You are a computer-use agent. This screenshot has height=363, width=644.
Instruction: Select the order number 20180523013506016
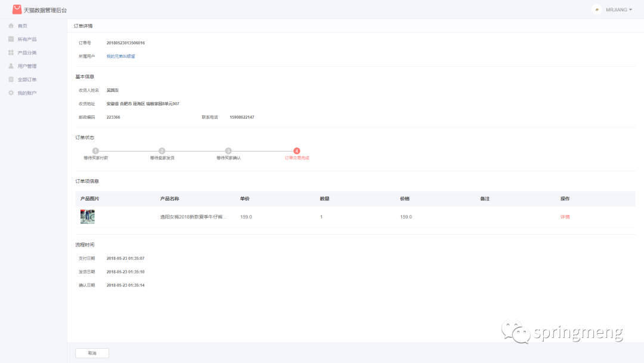[x=126, y=43]
